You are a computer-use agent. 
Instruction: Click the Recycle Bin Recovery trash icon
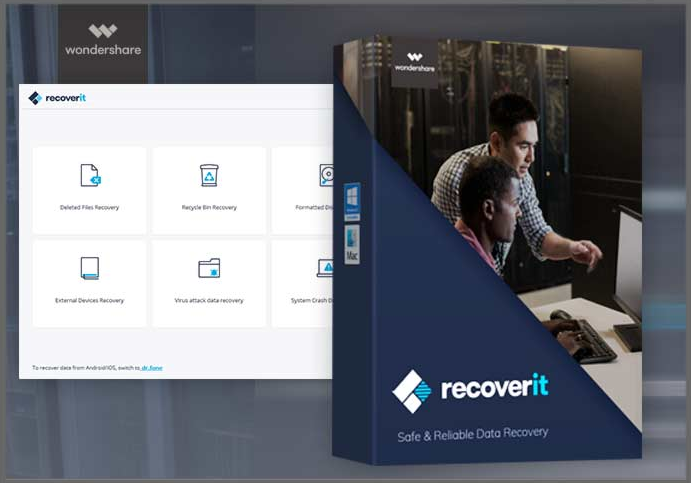coord(209,175)
